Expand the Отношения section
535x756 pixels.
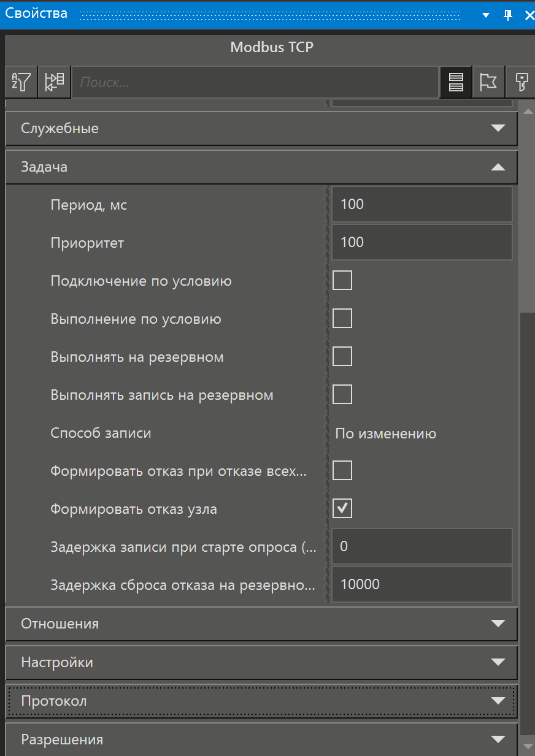tap(498, 624)
